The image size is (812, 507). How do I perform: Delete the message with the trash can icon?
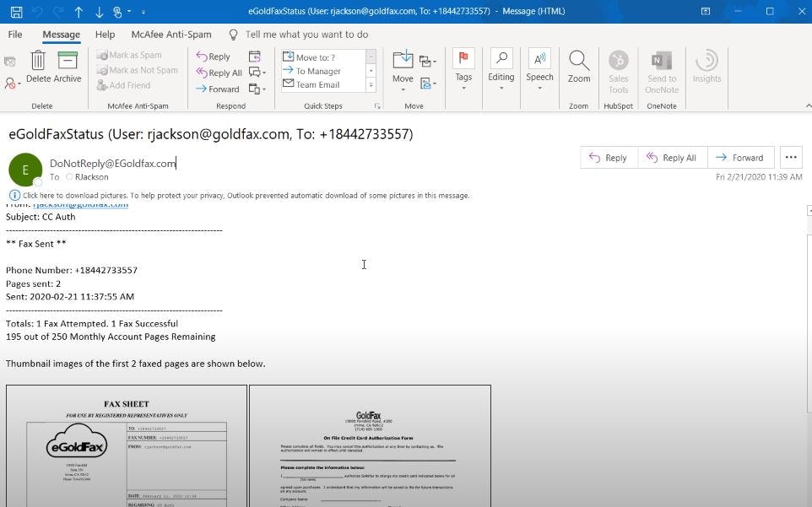pyautogui.click(x=38, y=66)
